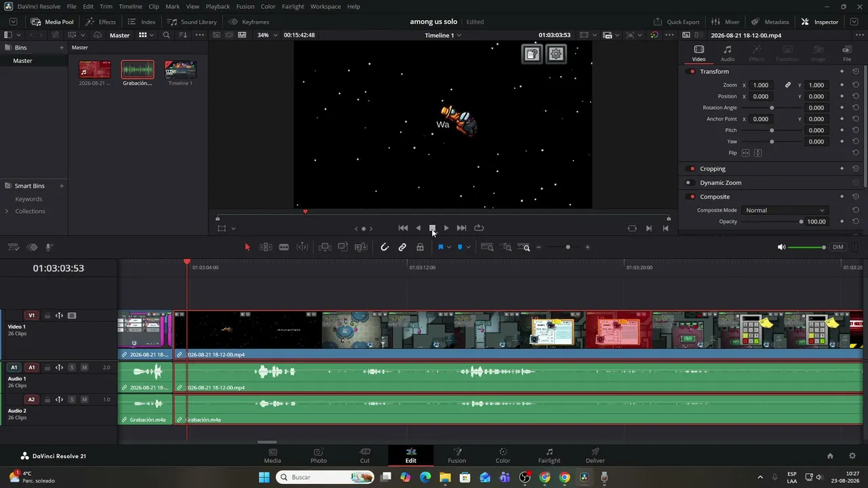
Task: Open the marker color dropdown arrow
Action: click(x=469, y=247)
